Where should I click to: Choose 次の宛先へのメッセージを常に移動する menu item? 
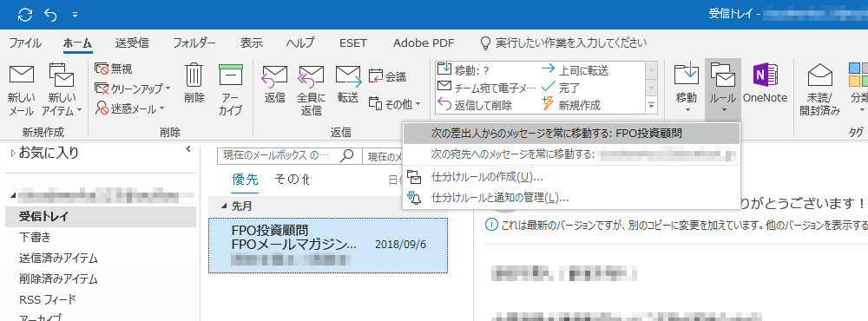pos(571,154)
